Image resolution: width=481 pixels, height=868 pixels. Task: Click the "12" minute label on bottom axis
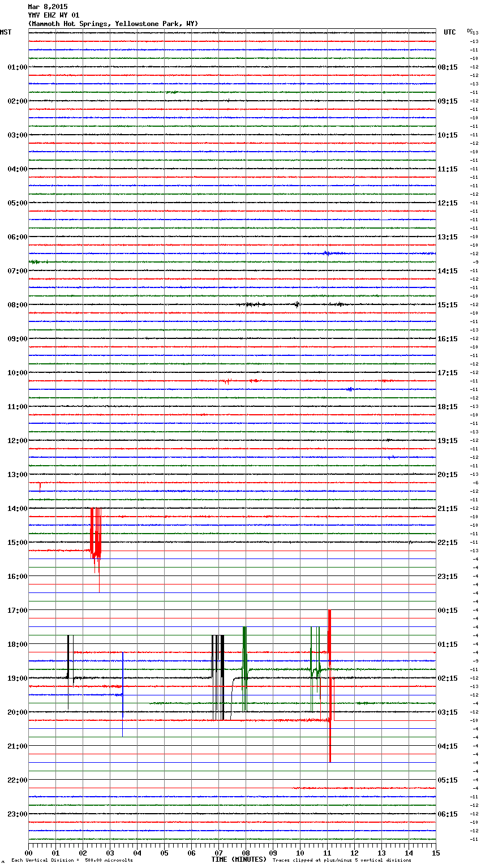tap(354, 852)
